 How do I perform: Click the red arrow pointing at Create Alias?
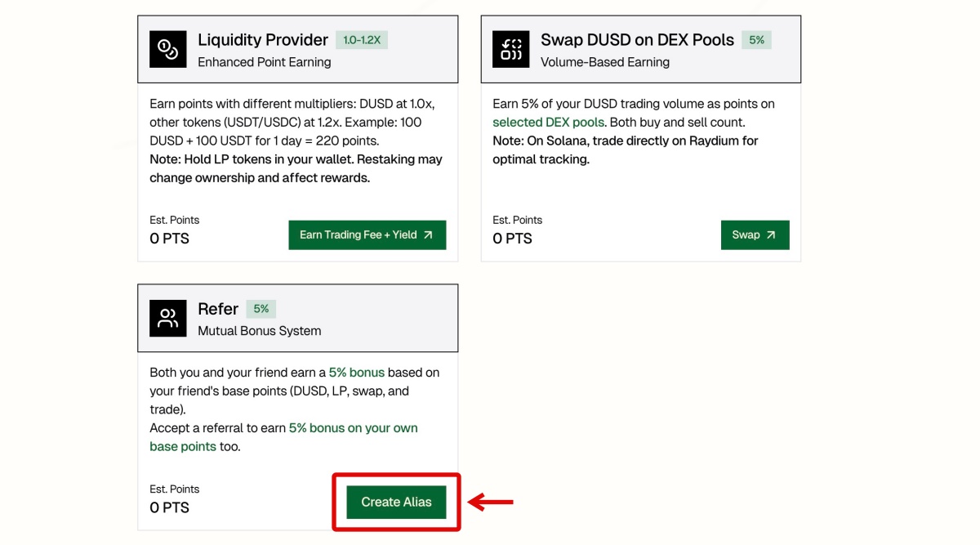pyautogui.click(x=491, y=502)
